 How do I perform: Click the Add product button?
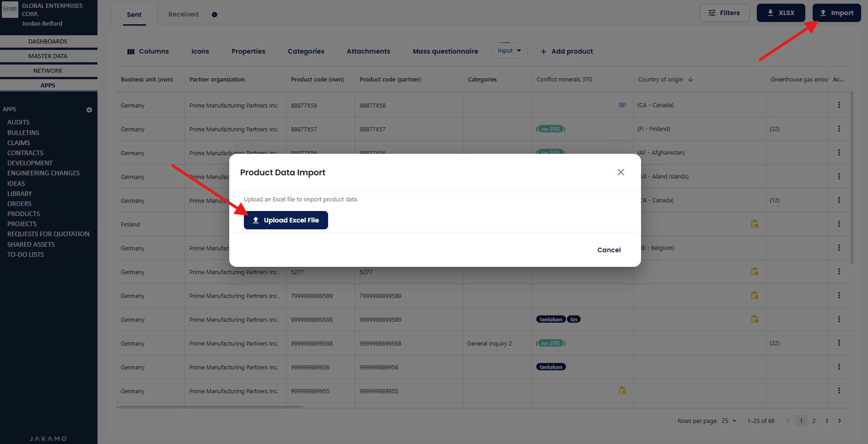coord(566,51)
